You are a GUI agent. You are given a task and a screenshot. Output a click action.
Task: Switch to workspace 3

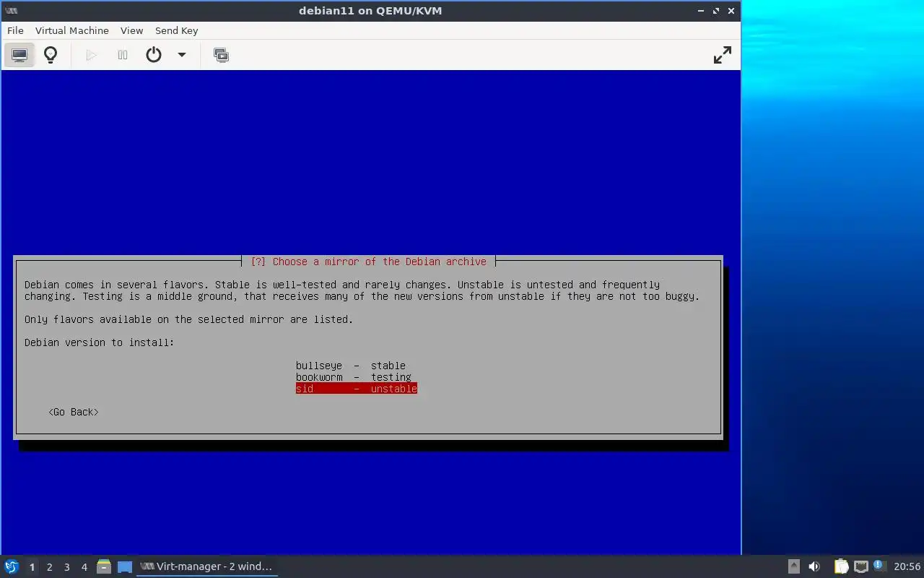[x=66, y=567]
